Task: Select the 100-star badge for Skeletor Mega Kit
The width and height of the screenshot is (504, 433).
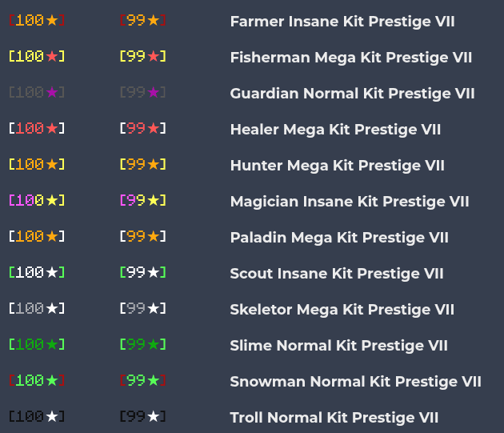Action: pos(37,309)
